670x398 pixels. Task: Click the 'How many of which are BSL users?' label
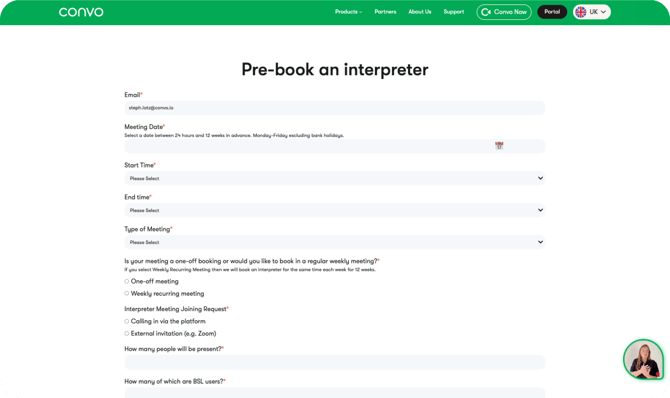coord(175,381)
